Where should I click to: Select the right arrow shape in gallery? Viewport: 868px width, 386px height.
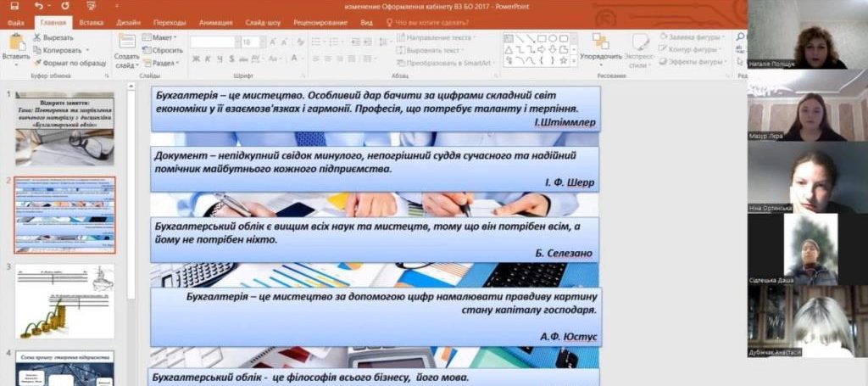click(x=542, y=49)
